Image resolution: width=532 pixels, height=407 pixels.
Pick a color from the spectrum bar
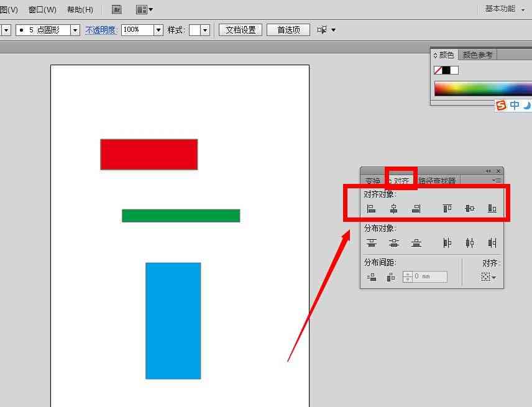pos(483,89)
